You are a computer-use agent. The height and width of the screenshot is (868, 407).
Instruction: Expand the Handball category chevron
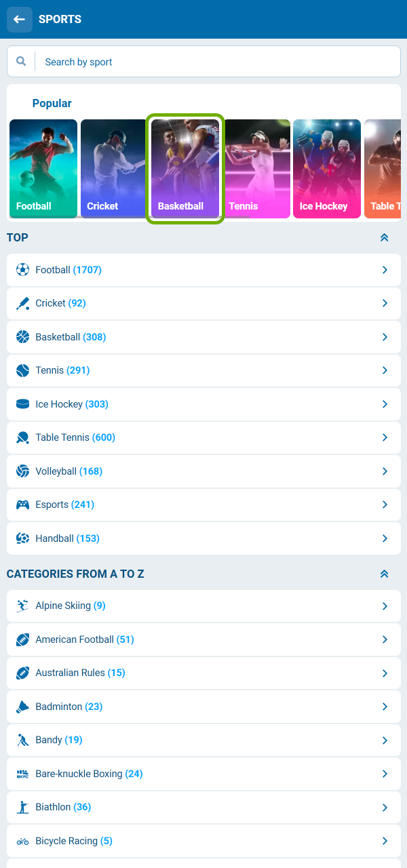pos(385,538)
